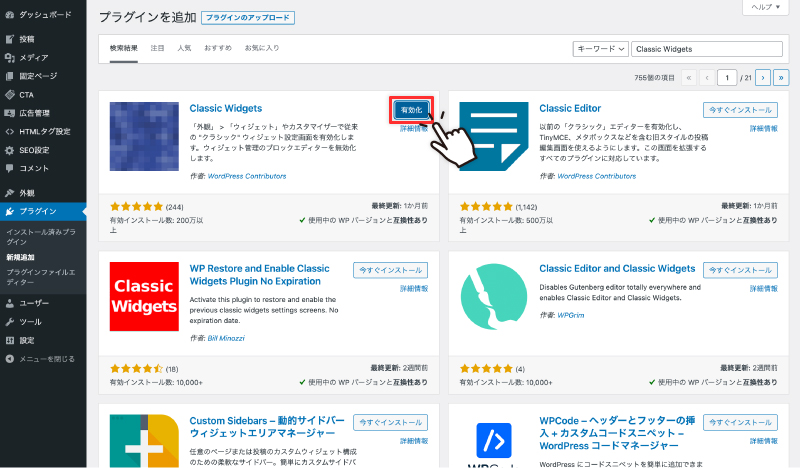Install the WPCode plugin now
Screen dimensions: 800x468
click(x=740, y=423)
